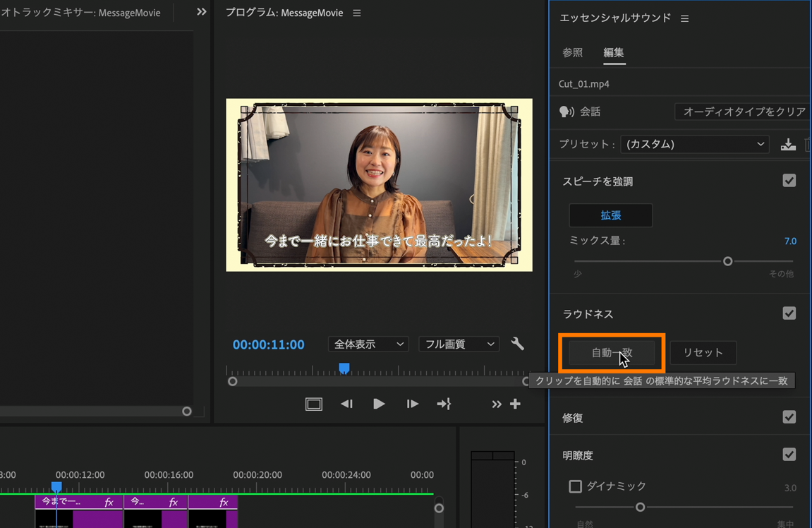The width and height of the screenshot is (812, 528).
Task: Click the ミックス量 value 7.0
Action: pyautogui.click(x=790, y=241)
